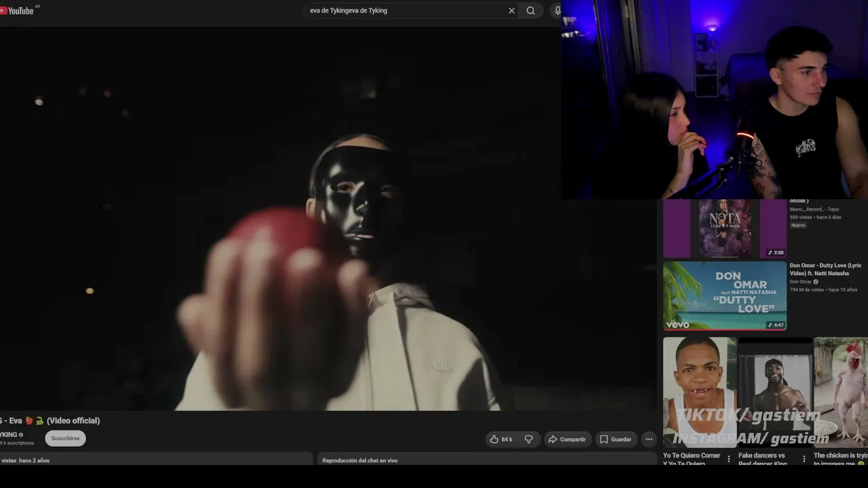The image size is (868, 488).
Task: Start voice search with the microphone icon
Action: pyautogui.click(x=557, y=11)
